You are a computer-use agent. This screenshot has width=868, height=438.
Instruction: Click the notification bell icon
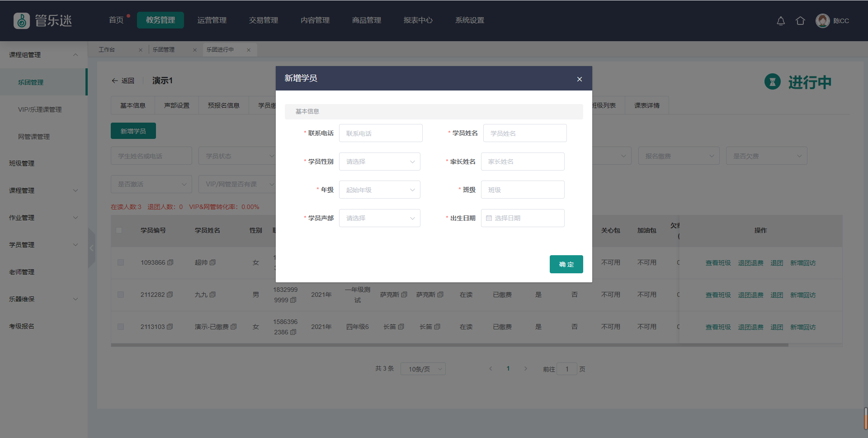pos(781,21)
